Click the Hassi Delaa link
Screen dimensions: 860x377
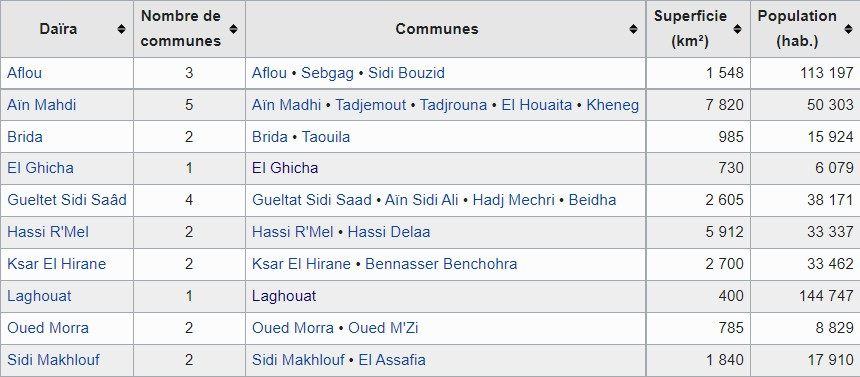coord(389,232)
